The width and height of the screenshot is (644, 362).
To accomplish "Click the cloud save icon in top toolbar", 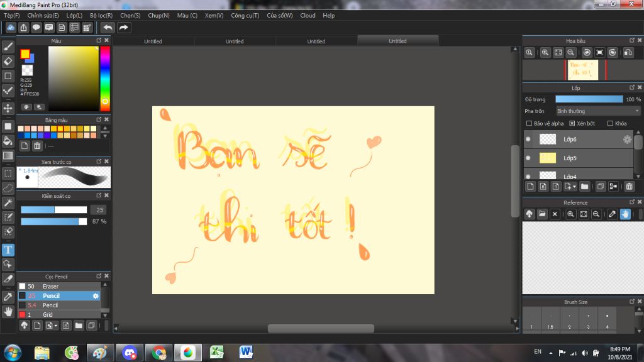I will [x=11, y=28].
